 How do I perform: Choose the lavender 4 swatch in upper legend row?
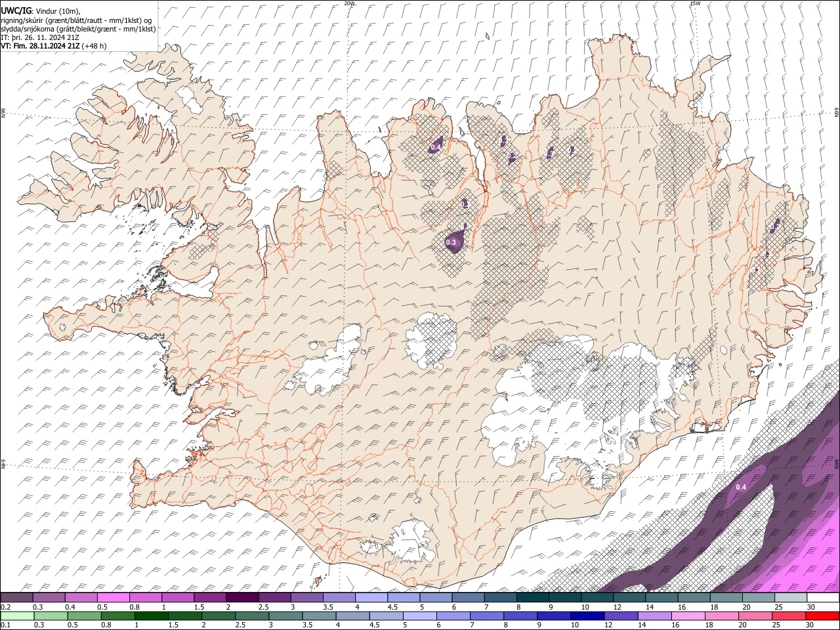[x=371, y=598]
